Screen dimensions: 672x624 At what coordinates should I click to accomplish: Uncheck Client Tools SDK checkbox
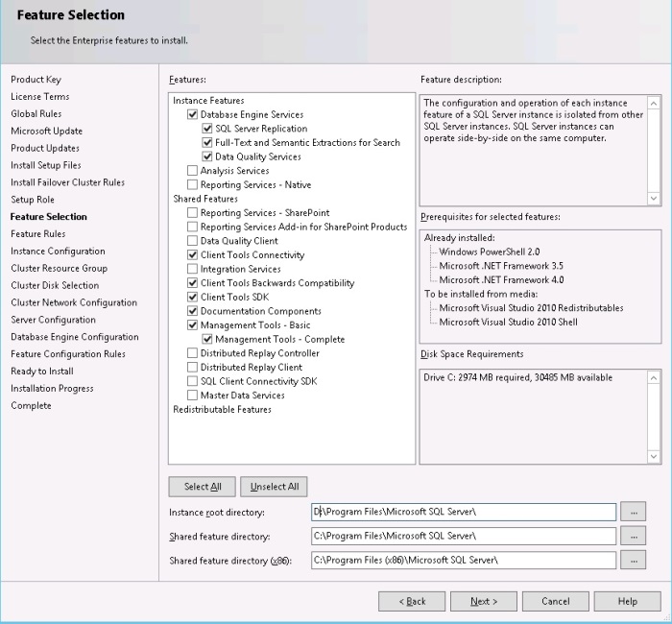coord(192,297)
